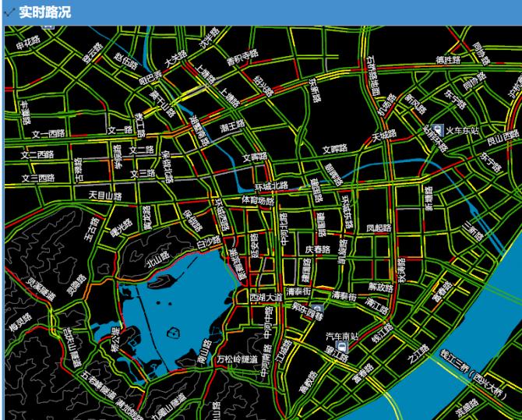Image resolution: width=522 pixels, height=420 pixels.
Task: Click the 汽车南站 bus station icon
Action: pyautogui.click(x=341, y=347)
